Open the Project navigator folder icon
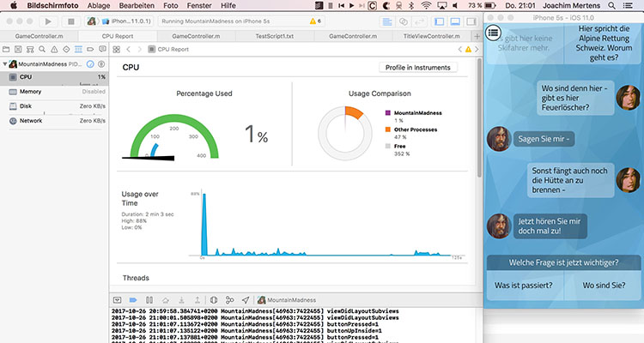The width and height of the screenshot is (644, 343). (x=6, y=49)
